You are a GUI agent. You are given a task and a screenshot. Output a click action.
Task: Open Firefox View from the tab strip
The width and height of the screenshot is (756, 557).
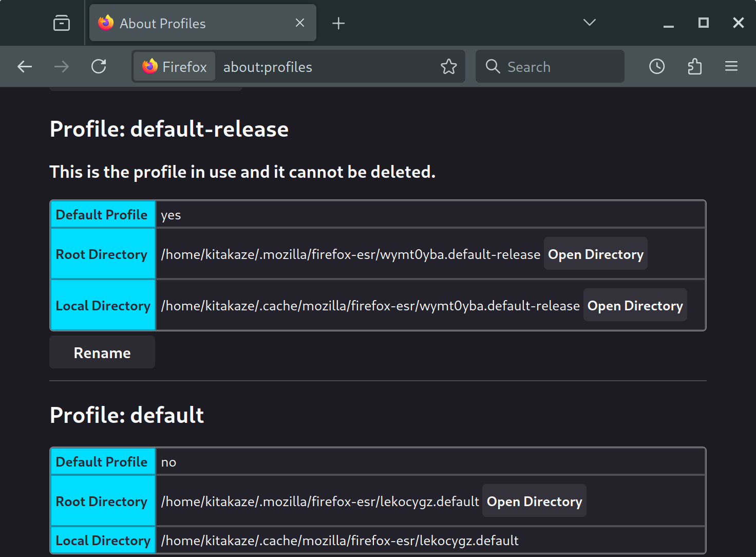point(62,23)
